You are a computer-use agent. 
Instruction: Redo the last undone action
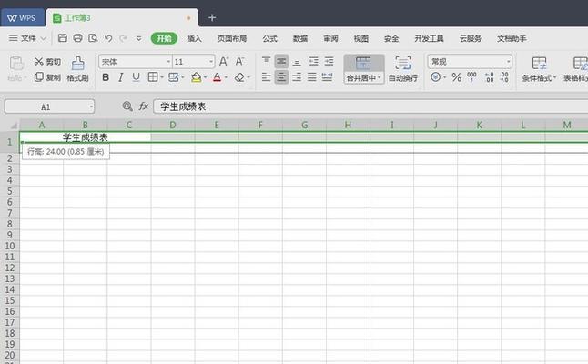(123, 38)
